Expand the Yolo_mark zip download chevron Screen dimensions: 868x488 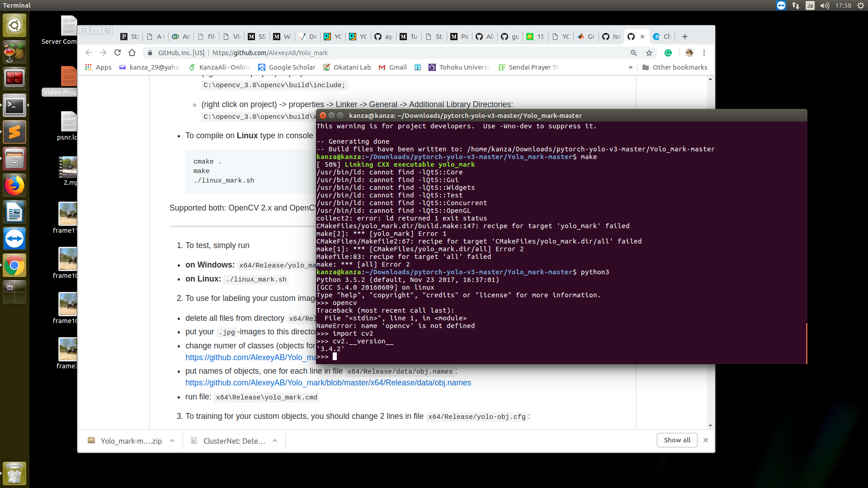172,441
